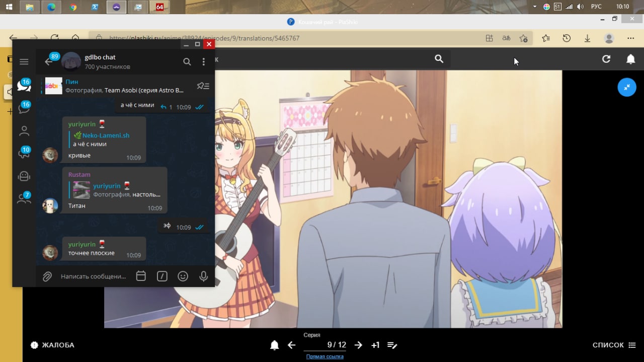The height and width of the screenshot is (362, 644).
Task: Open scheduled messages calendar icon
Action: (x=141, y=276)
